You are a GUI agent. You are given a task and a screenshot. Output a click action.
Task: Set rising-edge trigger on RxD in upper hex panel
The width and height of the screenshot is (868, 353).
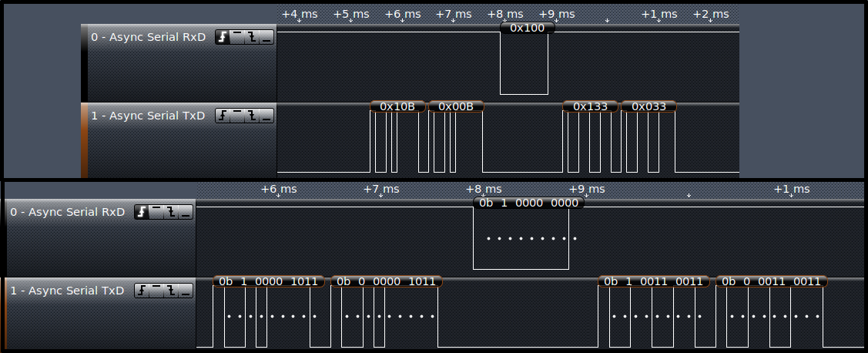(223, 37)
